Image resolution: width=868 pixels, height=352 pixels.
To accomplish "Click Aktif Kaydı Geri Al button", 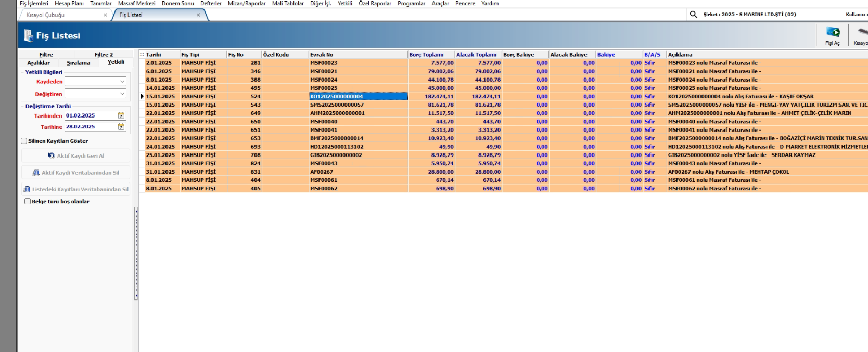I will [x=76, y=155].
